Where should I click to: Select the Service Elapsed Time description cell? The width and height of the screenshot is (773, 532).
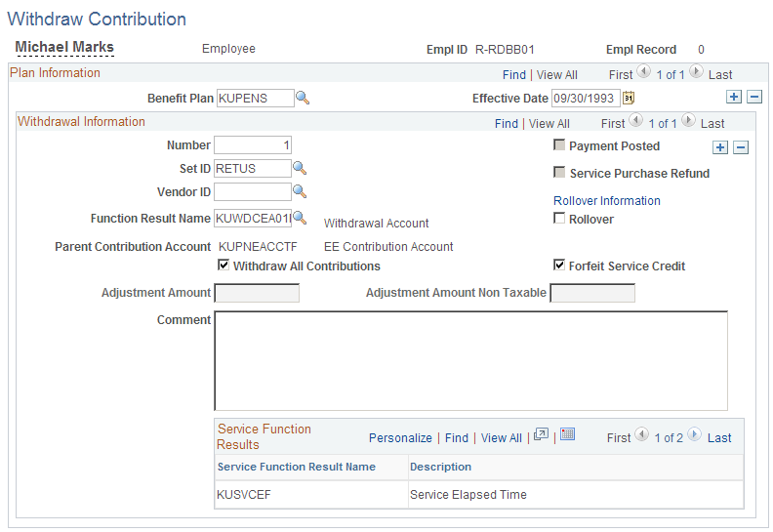click(x=576, y=495)
